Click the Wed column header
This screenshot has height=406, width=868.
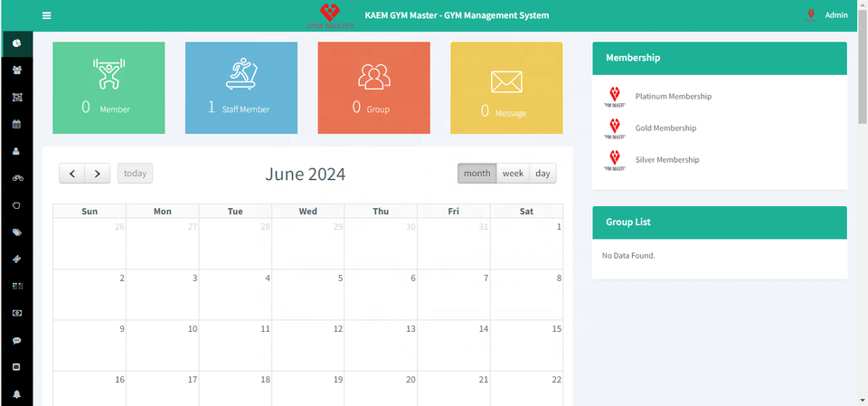(307, 211)
